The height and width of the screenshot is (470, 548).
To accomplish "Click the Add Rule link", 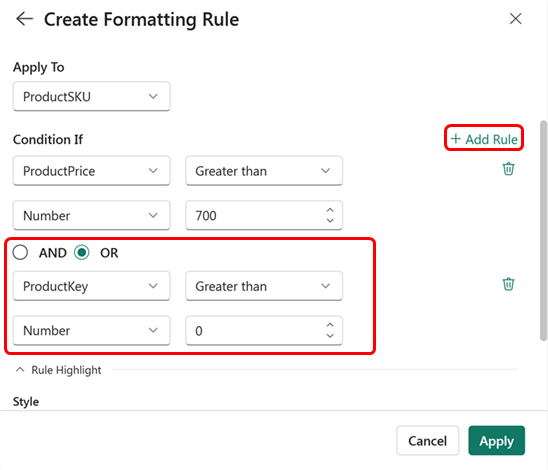I will pyautogui.click(x=484, y=139).
